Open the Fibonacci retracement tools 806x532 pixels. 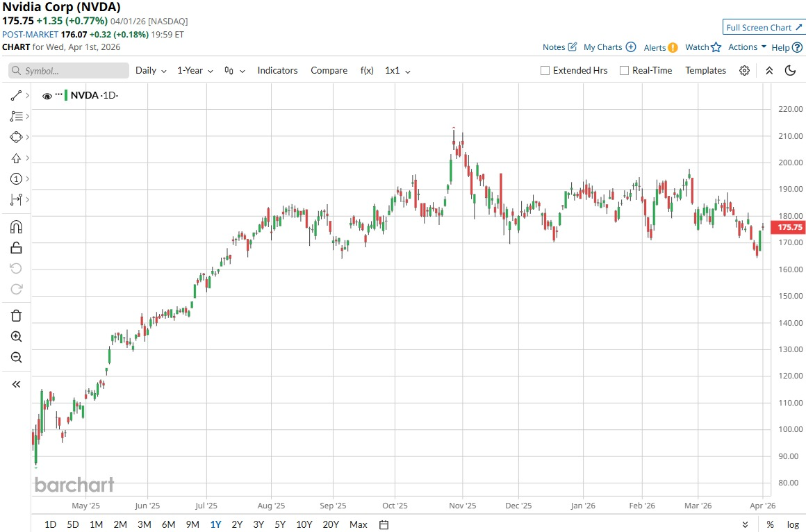[x=16, y=117]
